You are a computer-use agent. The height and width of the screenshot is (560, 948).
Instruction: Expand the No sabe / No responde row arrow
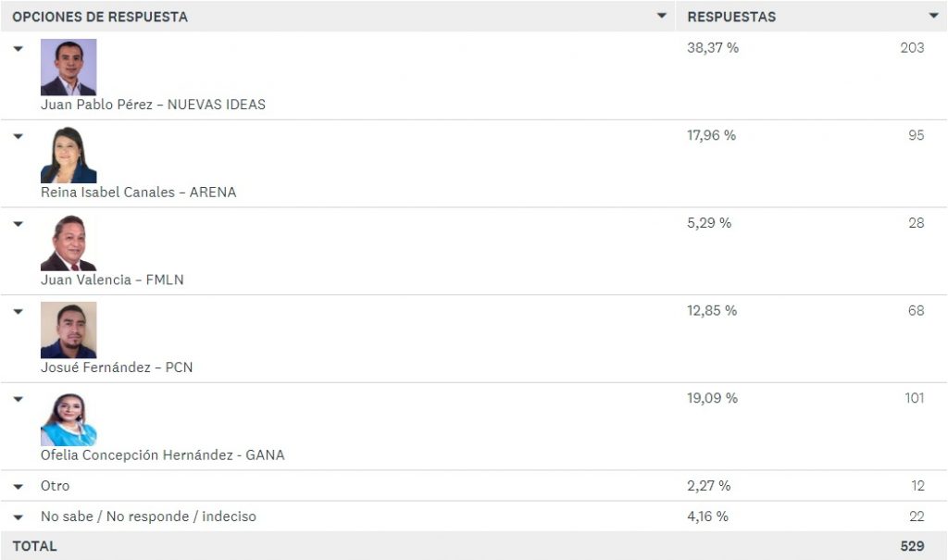pyautogui.click(x=19, y=517)
